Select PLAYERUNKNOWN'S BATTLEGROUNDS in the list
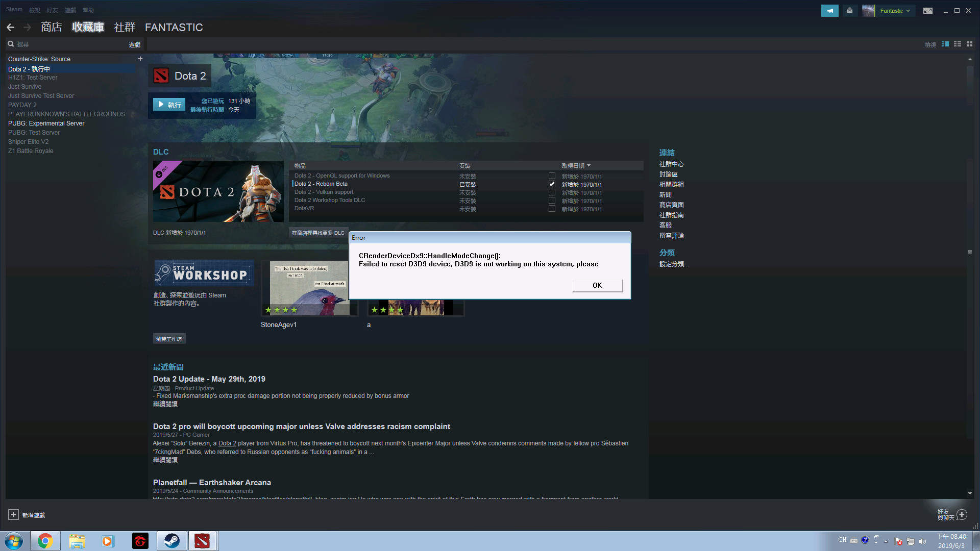Image resolution: width=980 pixels, height=551 pixels. pos(66,114)
